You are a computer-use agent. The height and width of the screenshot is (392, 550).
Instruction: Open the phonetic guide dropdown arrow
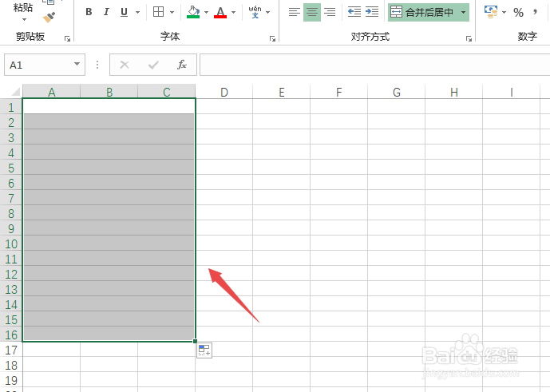coord(268,12)
